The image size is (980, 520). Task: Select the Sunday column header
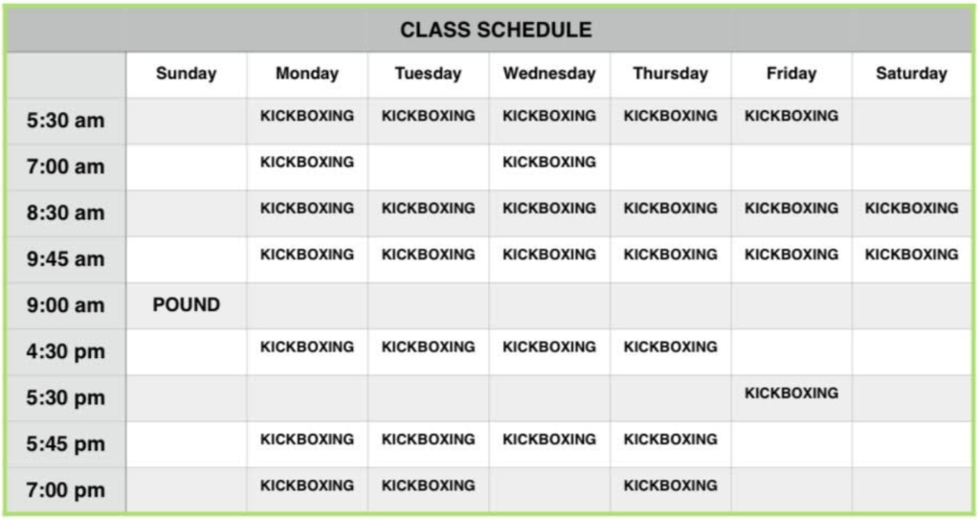coord(187,73)
